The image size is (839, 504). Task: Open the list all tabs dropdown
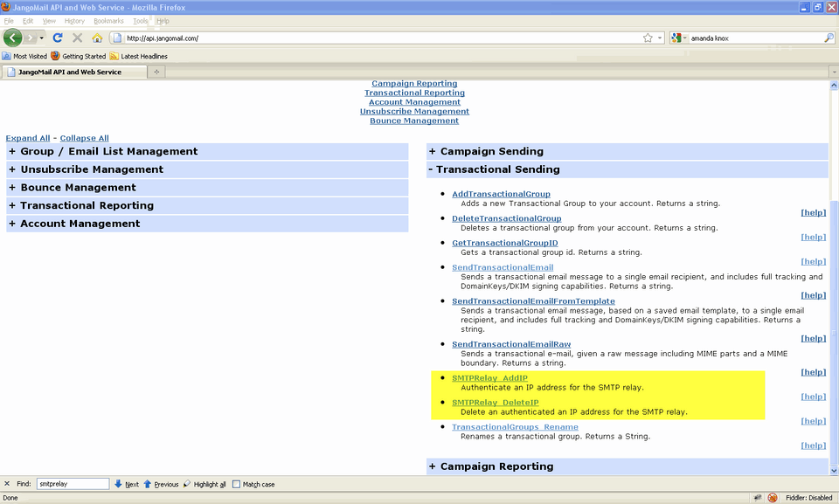(834, 72)
